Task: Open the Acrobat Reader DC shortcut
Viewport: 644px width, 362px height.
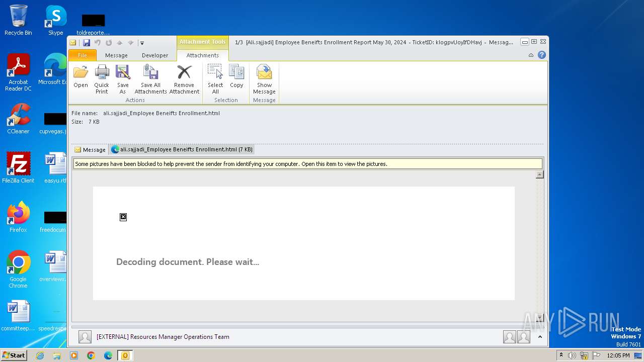Action: (x=18, y=72)
